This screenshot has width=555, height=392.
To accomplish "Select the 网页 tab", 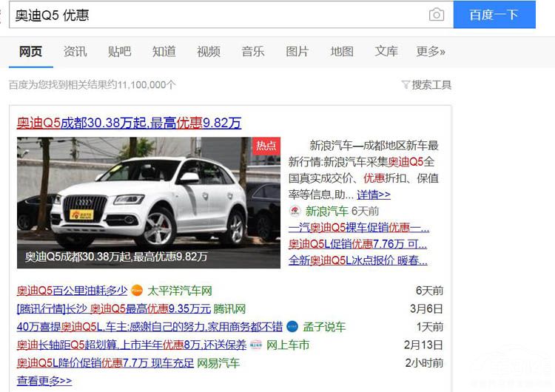I will (31, 52).
